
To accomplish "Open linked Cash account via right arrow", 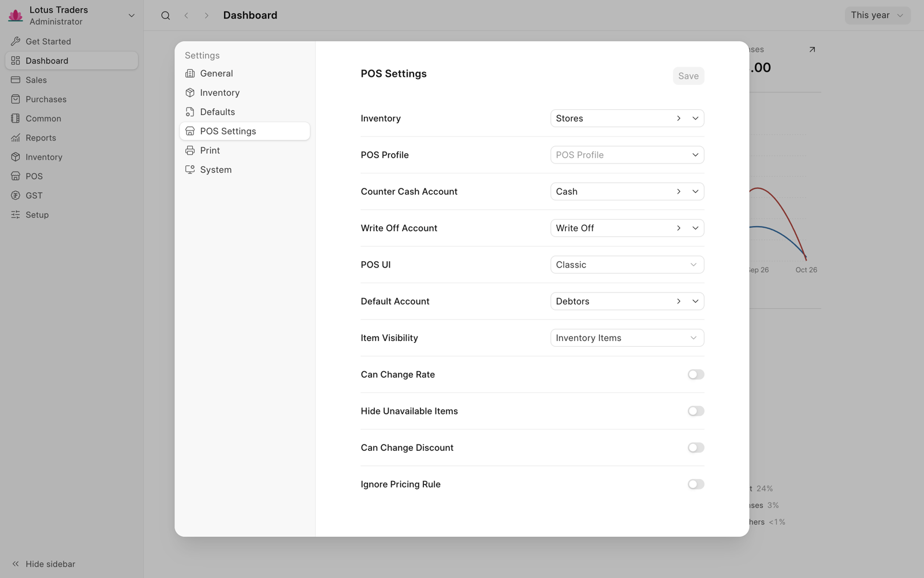I will point(679,191).
